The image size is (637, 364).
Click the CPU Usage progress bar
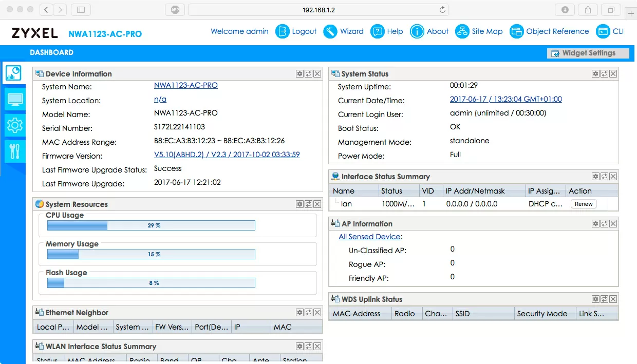click(151, 225)
